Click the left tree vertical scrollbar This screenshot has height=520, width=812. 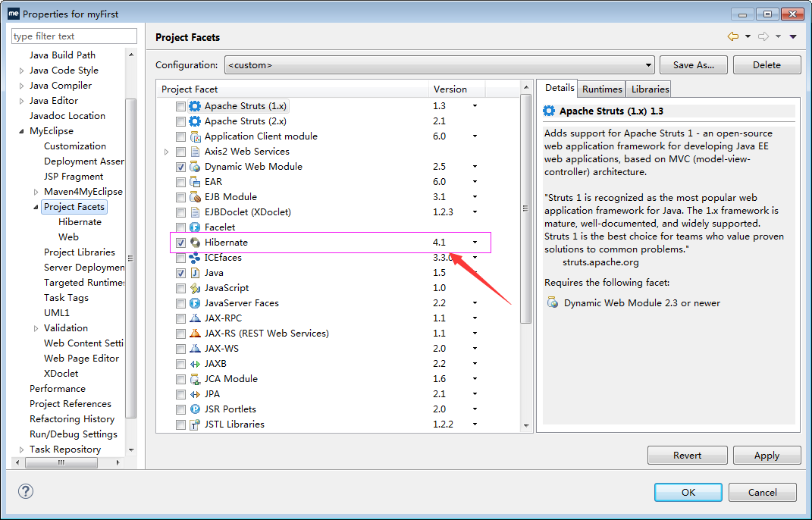(131, 258)
